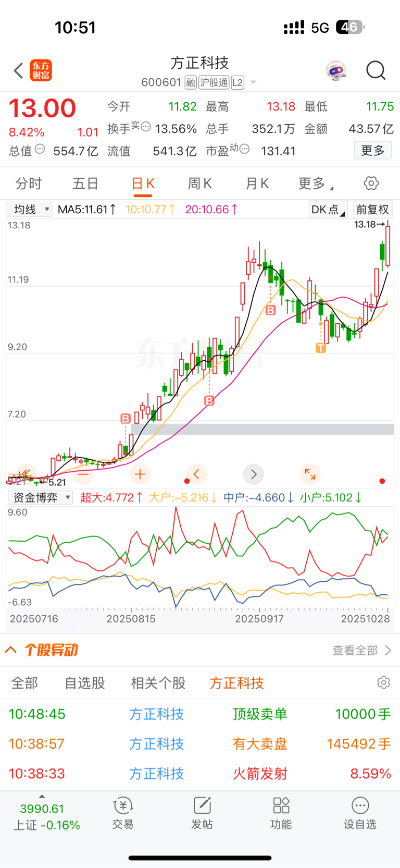Tap 顶级卖单 event label
The height and width of the screenshot is (868, 400).
pos(260,714)
